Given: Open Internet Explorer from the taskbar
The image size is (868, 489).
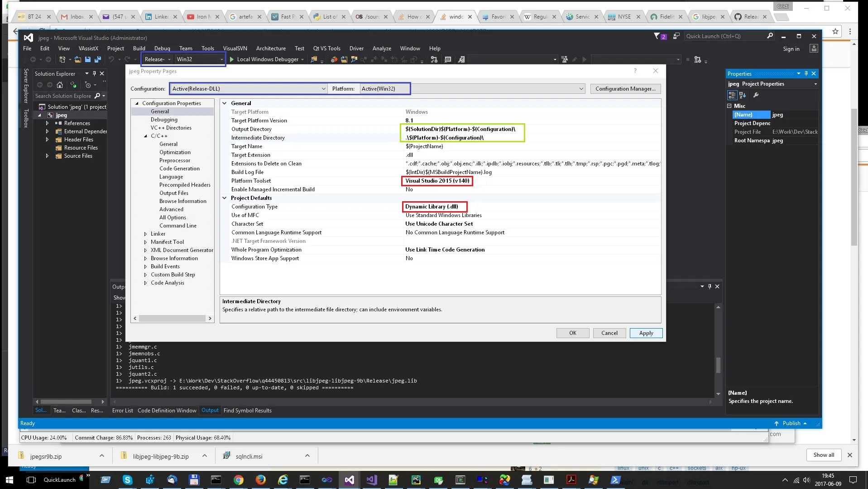Looking at the screenshot, I should tap(283, 479).
